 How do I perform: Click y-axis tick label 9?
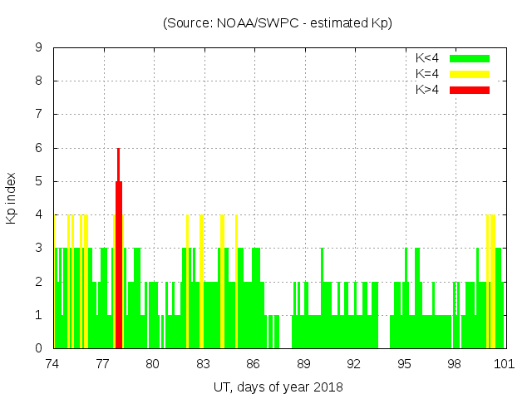pyautogui.click(x=39, y=47)
